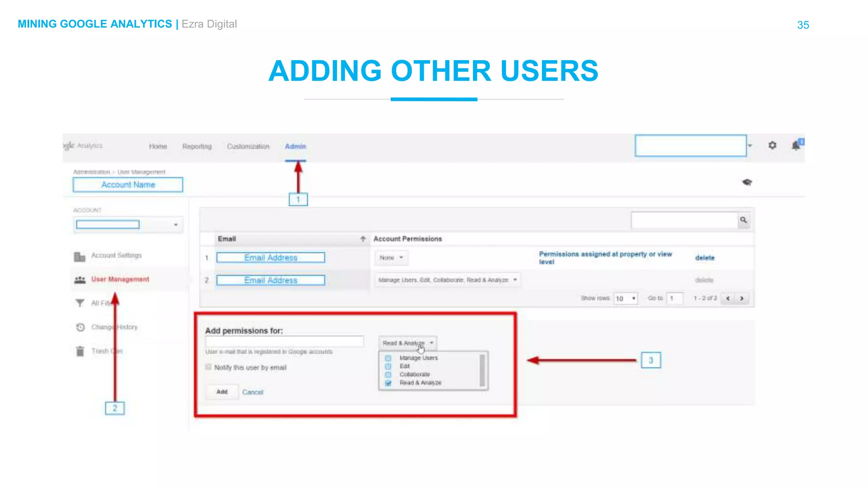
Task: Go to the previous page of users
Action: coord(728,298)
